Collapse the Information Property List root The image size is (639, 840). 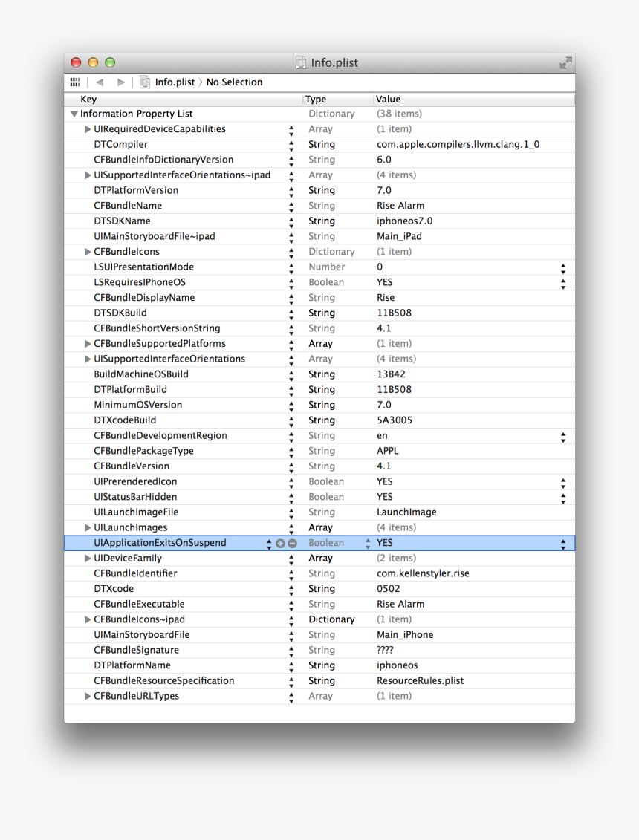74,114
